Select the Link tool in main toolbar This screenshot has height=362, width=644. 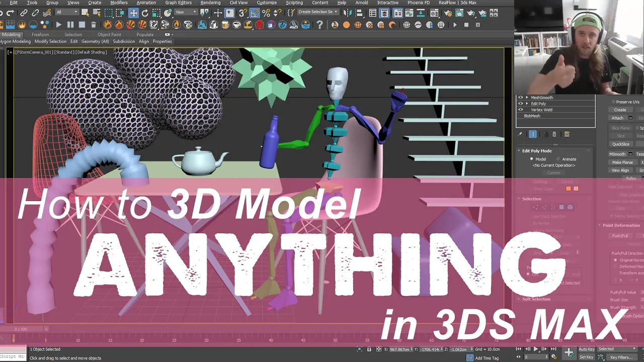[24, 13]
